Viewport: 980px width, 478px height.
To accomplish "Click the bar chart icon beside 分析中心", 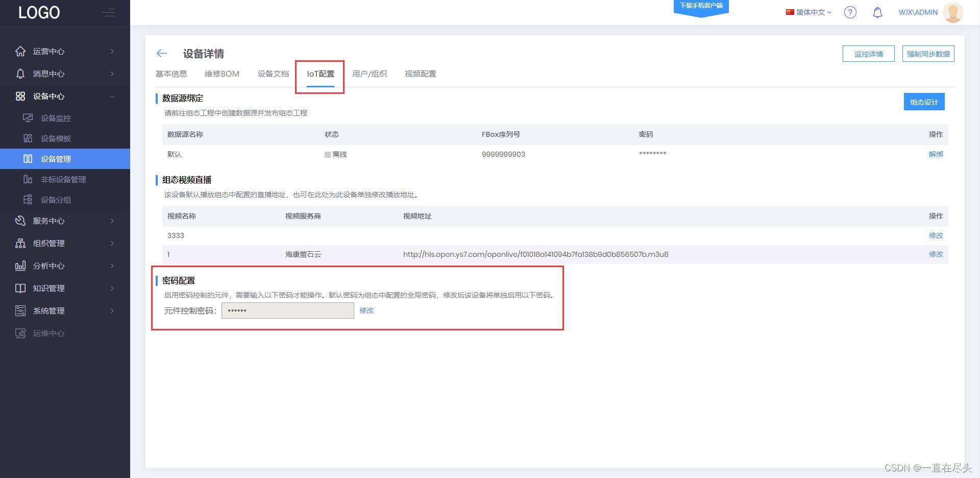I will click(x=20, y=266).
